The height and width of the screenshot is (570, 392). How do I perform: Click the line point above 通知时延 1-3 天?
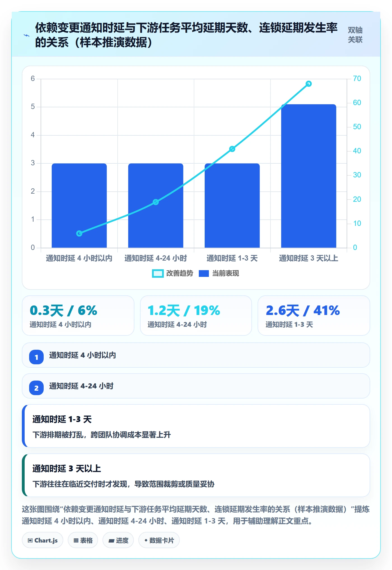point(232,149)
